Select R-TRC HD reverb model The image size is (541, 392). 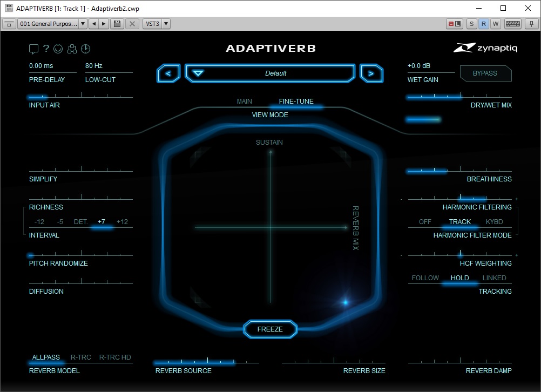coord(115,357)
